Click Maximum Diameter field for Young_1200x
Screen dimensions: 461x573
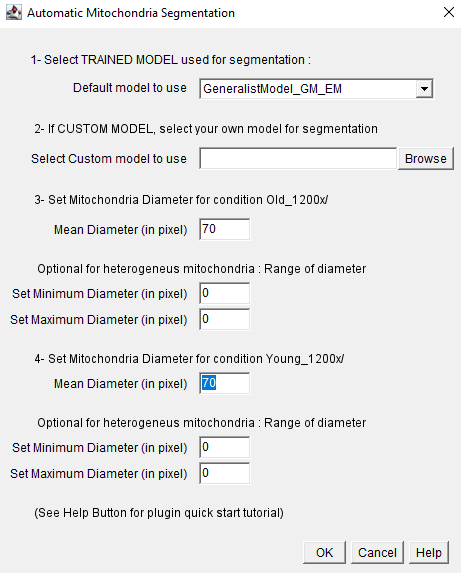[225, 473]
